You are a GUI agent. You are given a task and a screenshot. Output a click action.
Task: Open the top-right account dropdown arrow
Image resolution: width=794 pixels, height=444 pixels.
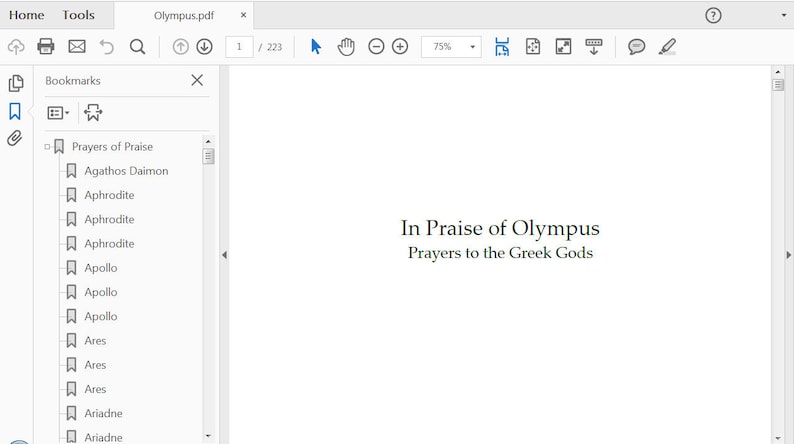783,16
